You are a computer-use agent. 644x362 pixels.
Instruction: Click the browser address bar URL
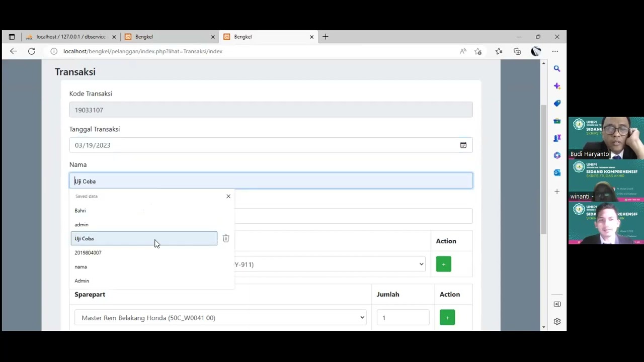point(143,51)
